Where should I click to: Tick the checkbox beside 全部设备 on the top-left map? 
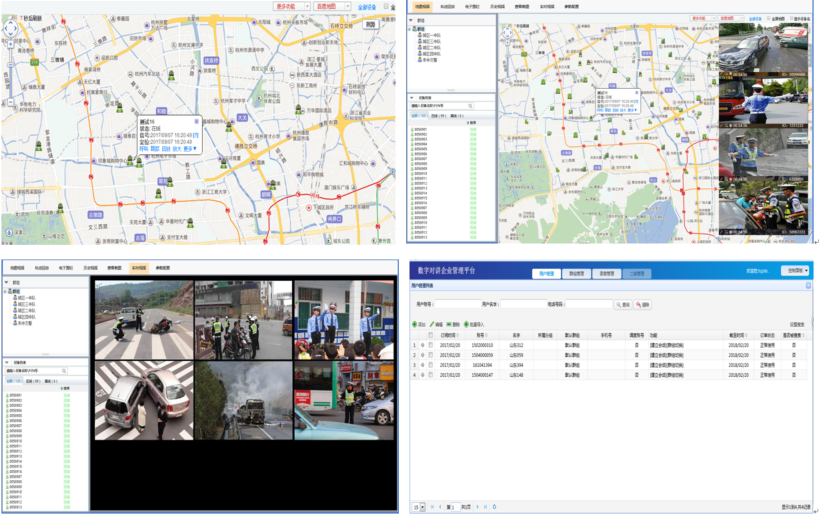386,6
